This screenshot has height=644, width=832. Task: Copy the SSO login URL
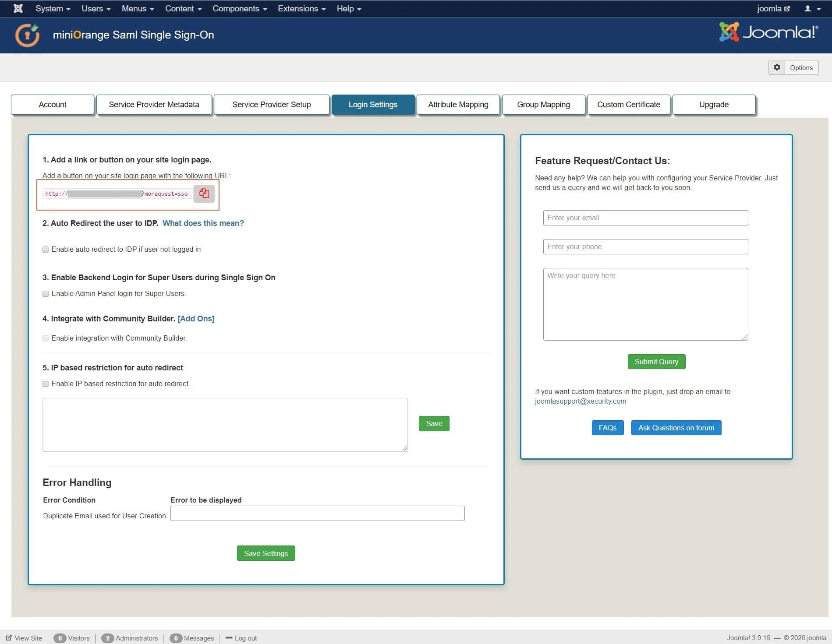[204, 194]
